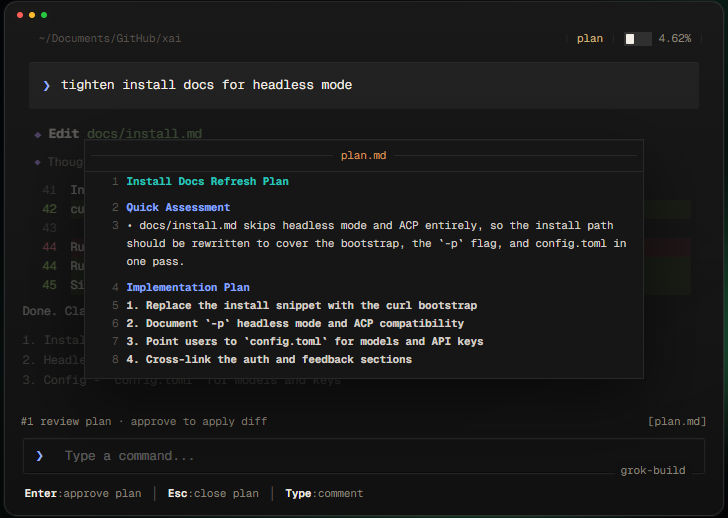Click diff line number 42 in green
728x518 pixels.
49,209
